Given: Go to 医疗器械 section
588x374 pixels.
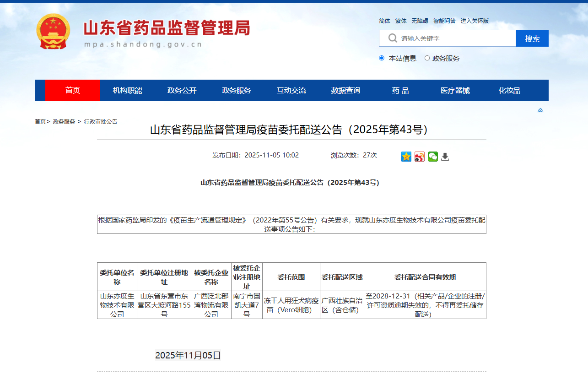Looking at the screenshot, I should click(x=455, y=90).
